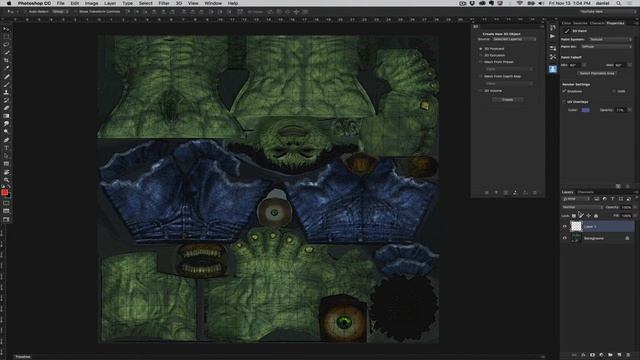
Task: Select the Rectangular Marquee tool
Action: (x=6, y=37)
